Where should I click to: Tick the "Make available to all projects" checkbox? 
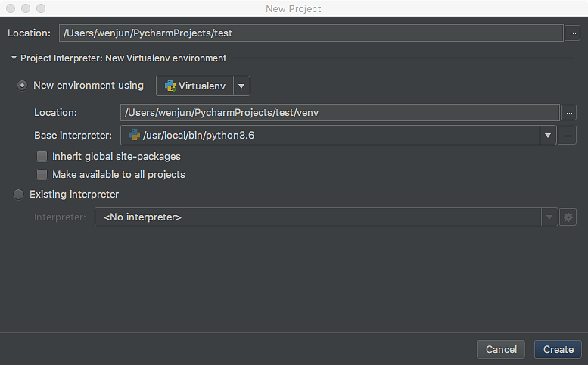click(x=42, y=175)
